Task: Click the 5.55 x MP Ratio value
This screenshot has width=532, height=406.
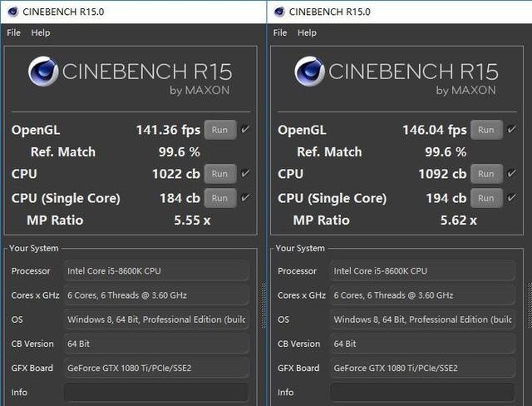Action: click(192, 220)
